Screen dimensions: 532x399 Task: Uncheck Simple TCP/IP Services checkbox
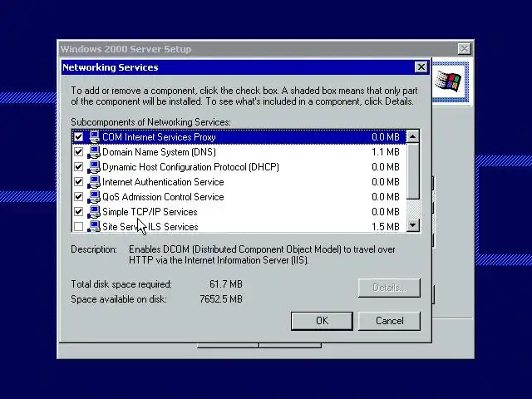pyautogui.click(x=78, y=211)
